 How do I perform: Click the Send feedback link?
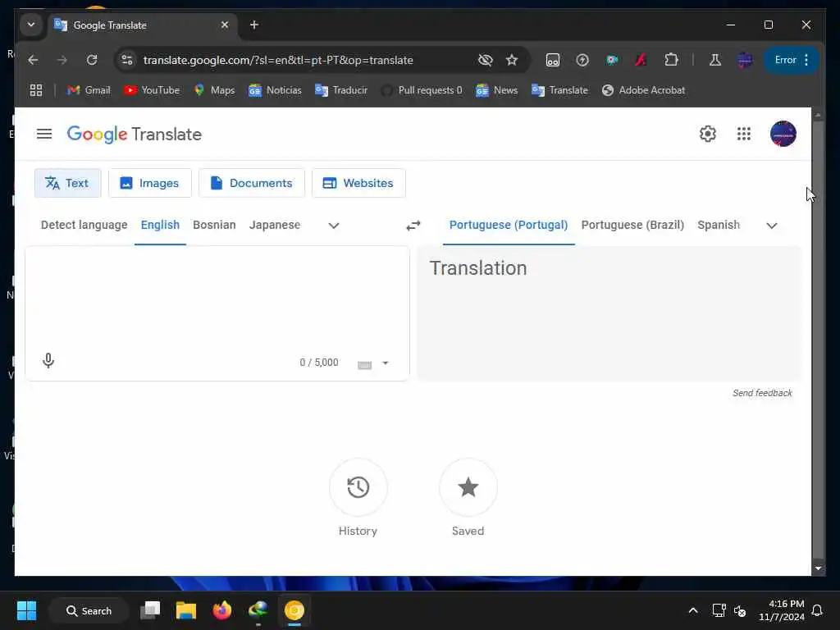[x=762, y=393]
